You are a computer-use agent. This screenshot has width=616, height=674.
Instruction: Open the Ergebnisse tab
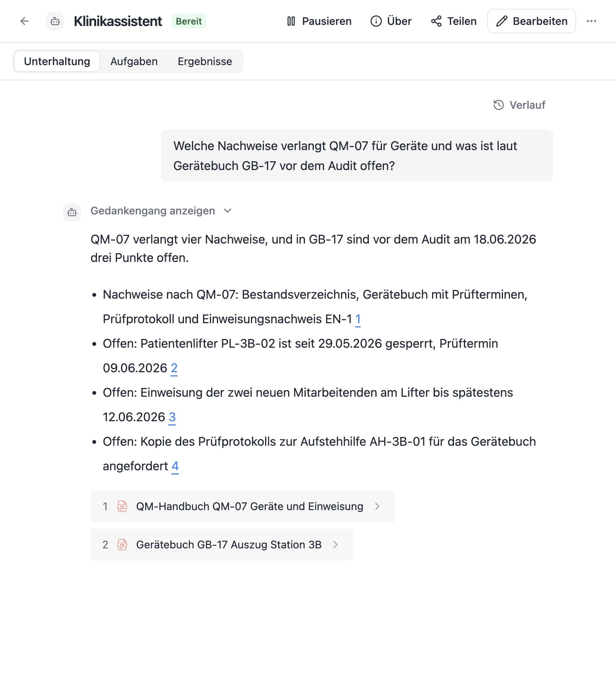pos(205,61)
